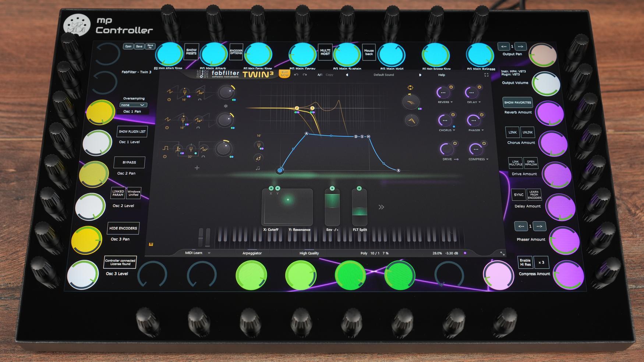Click the peak filter 2 shape knob
The image size is (644, 362).
(411, 121)
